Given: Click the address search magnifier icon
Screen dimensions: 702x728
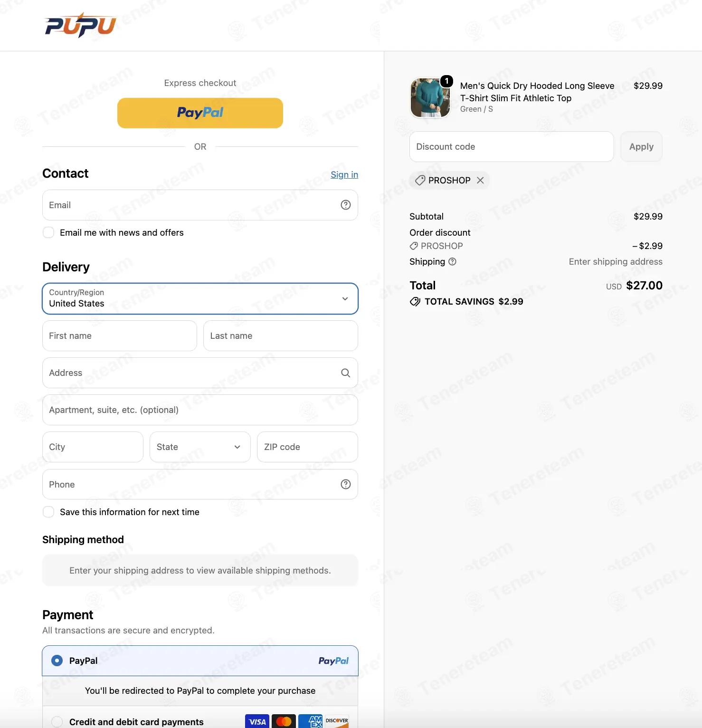Looking at the screenshot, I should coord(346,373).
